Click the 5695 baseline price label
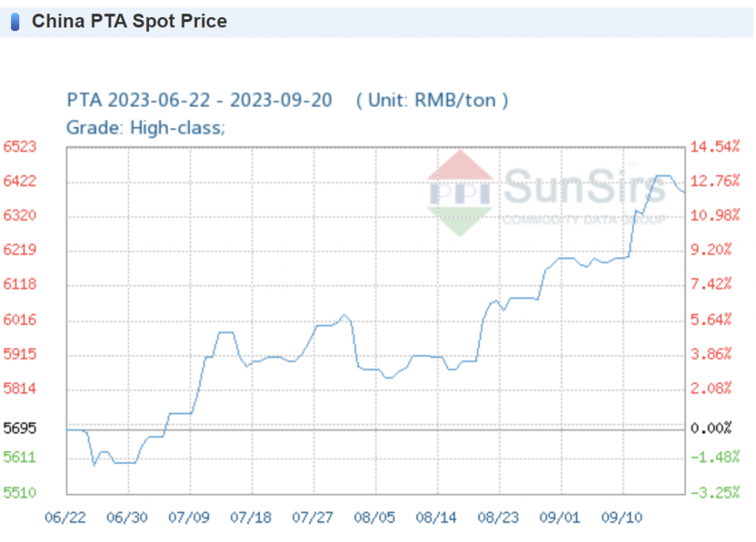756x542 pixels. pos(20,428)
